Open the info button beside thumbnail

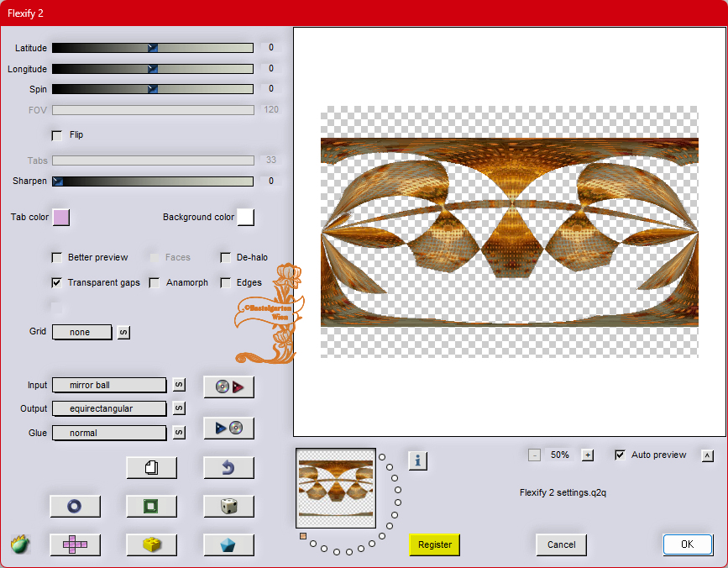click(x=418, y=460)
